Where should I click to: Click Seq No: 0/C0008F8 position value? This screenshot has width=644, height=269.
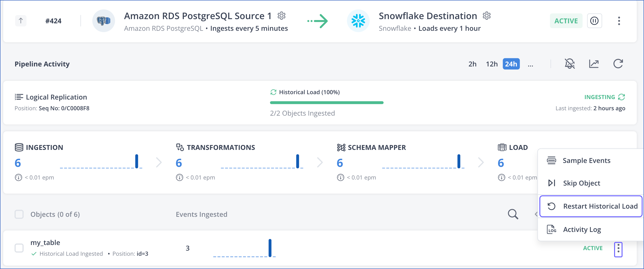[64, 108]
